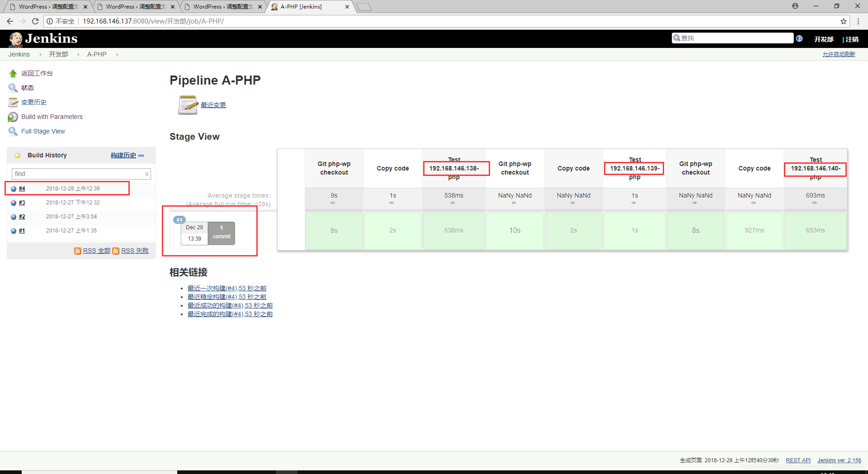The image size is (868, 474).
Task: Click the blue status ball for build #1
Action: [x=14, y=231]
